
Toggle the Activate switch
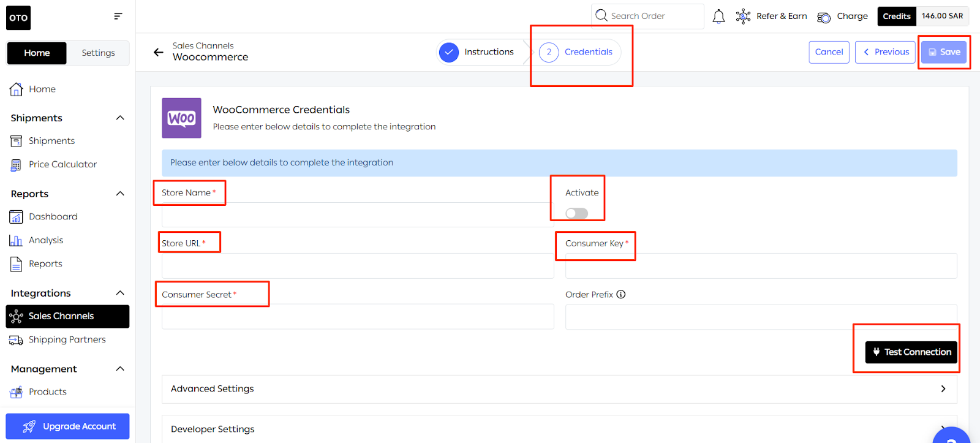tap(576, 213)
